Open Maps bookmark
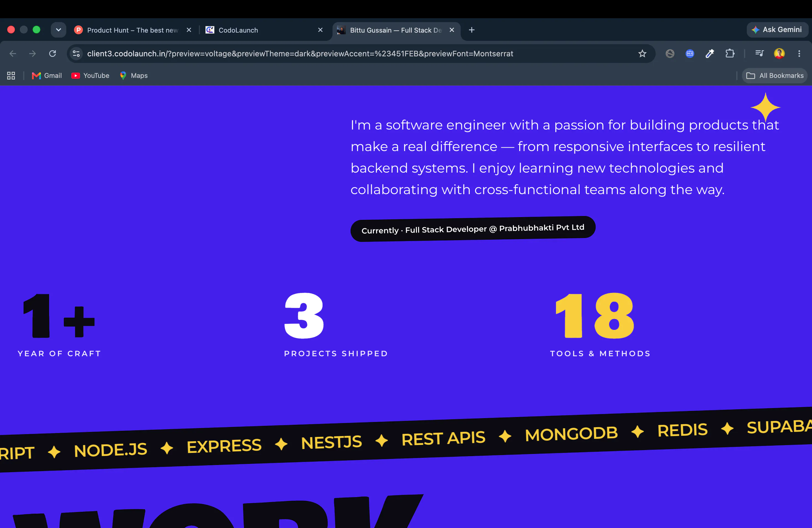Image resolution: width=812 pixels, height=528 pixels. tap(133, 76)
